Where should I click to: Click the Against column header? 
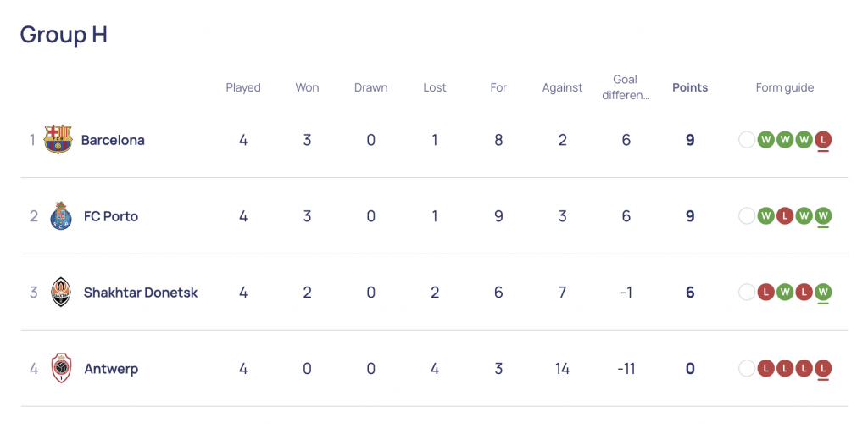pyautogui.click(x=563, y=87)
